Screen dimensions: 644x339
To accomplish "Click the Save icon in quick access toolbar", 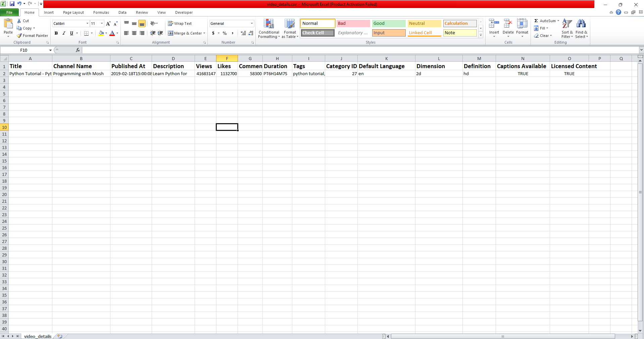I will click(x=12, y=4).
